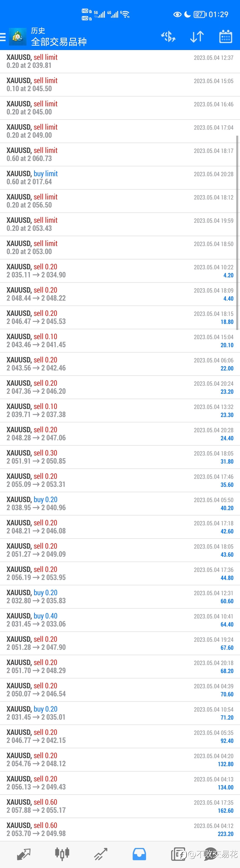Open the hamburger side menu
The image size is (240, 868).
tap(3, 37)
